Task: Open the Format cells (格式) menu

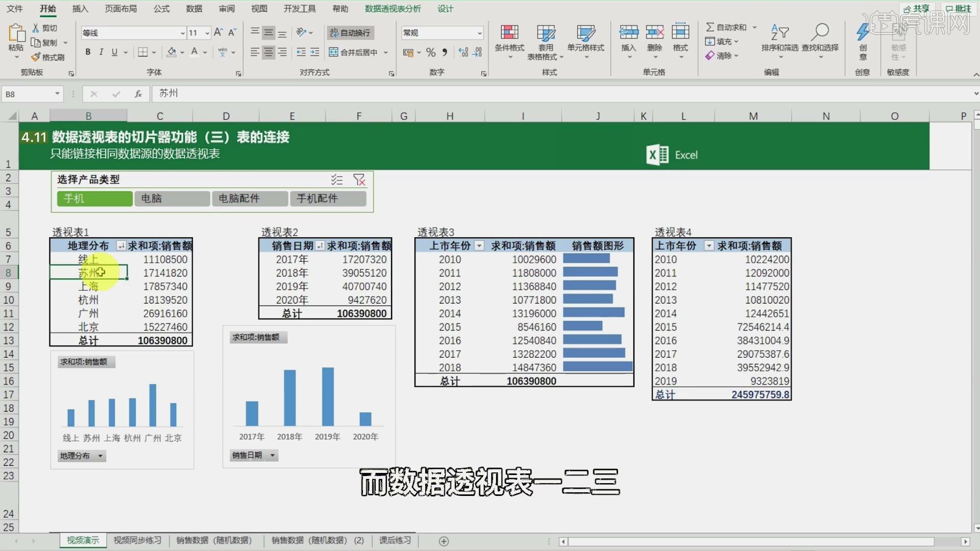Action: 680,40
